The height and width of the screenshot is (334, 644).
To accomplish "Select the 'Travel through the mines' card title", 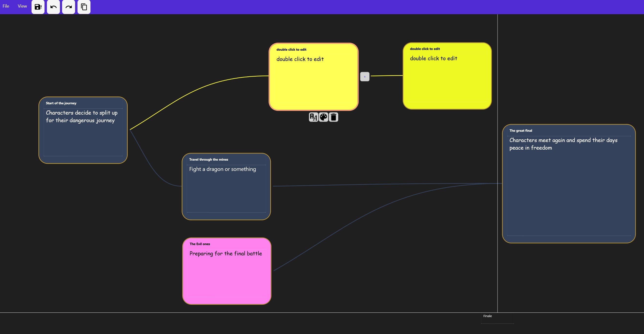I will click(209, 159).
